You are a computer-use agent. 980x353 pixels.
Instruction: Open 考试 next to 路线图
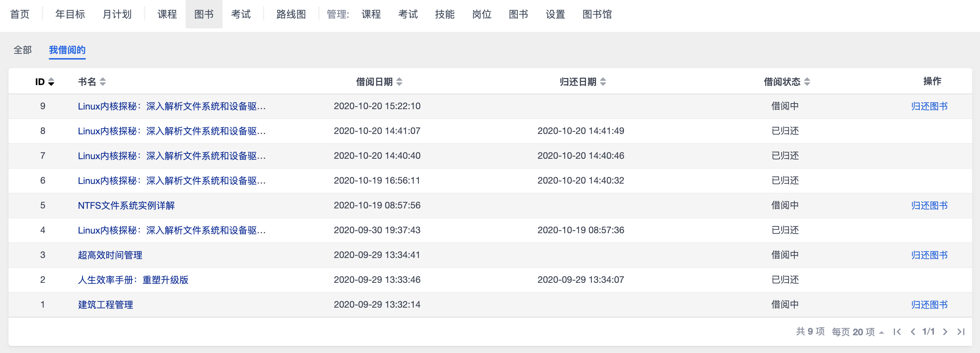[241, 15]
